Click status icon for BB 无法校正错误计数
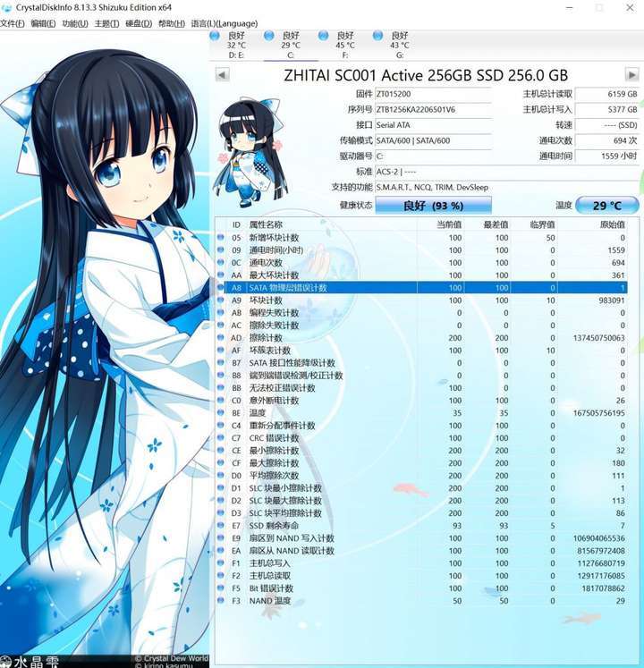Image resolution: width=644 pixels, height=668 pixels. [221, 388]
